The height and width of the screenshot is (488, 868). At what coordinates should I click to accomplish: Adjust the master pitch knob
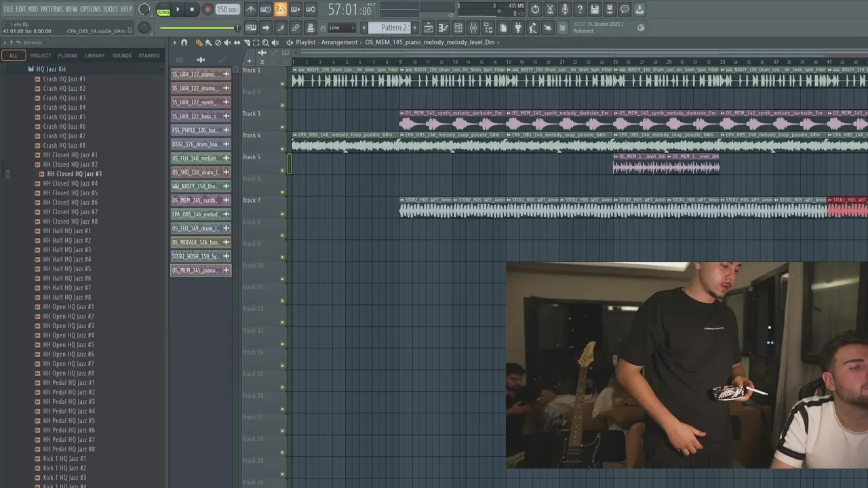[x=144, y=28]
